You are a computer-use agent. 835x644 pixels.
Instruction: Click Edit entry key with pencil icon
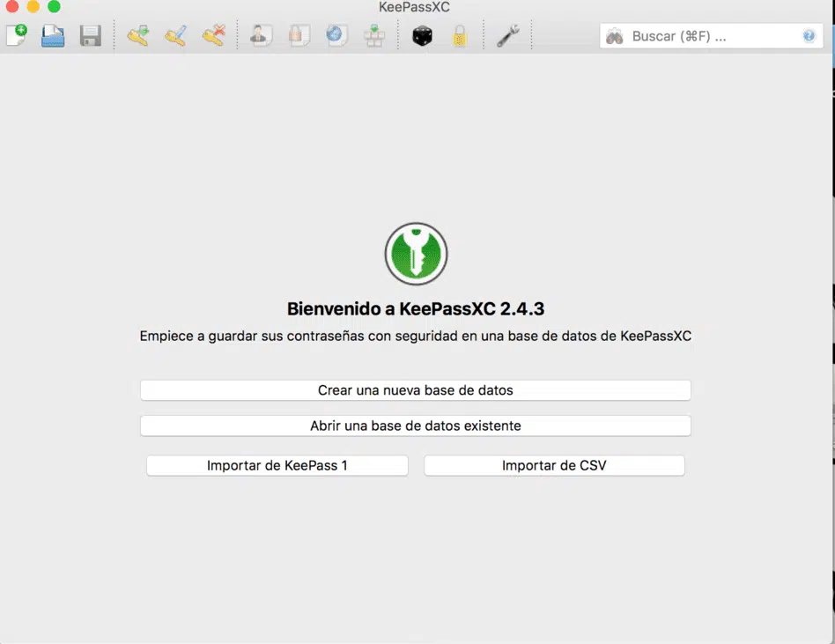point(176,36)
